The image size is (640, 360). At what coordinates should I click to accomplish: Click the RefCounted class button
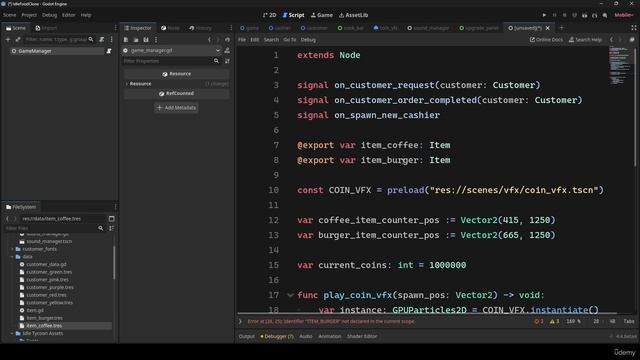point(176,93)
